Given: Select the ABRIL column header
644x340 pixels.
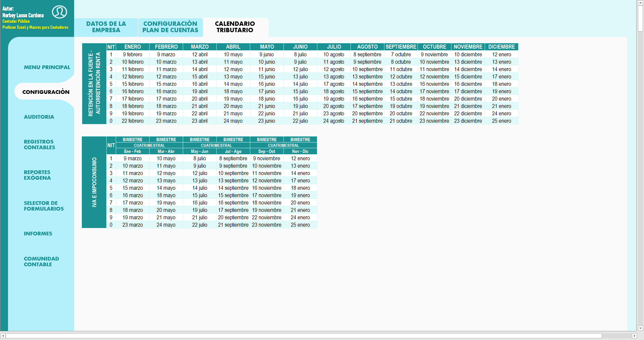Looking at the screenshot, I should click(233, 47).
